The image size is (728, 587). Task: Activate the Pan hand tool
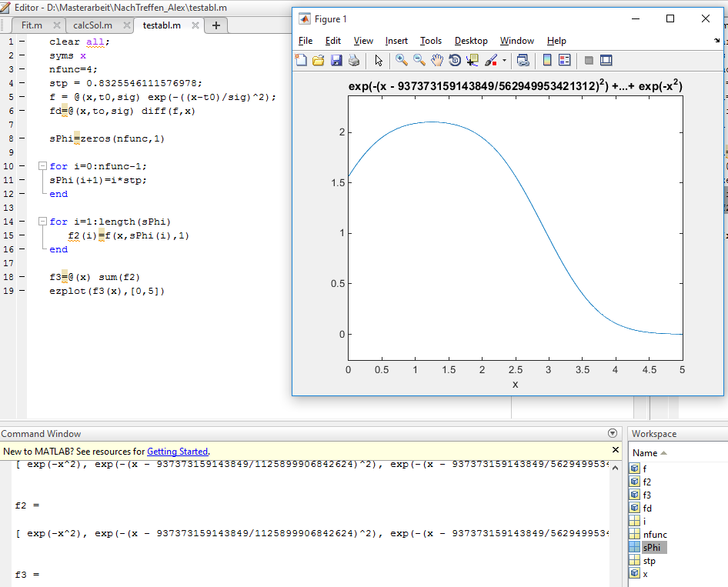point(437,60)
